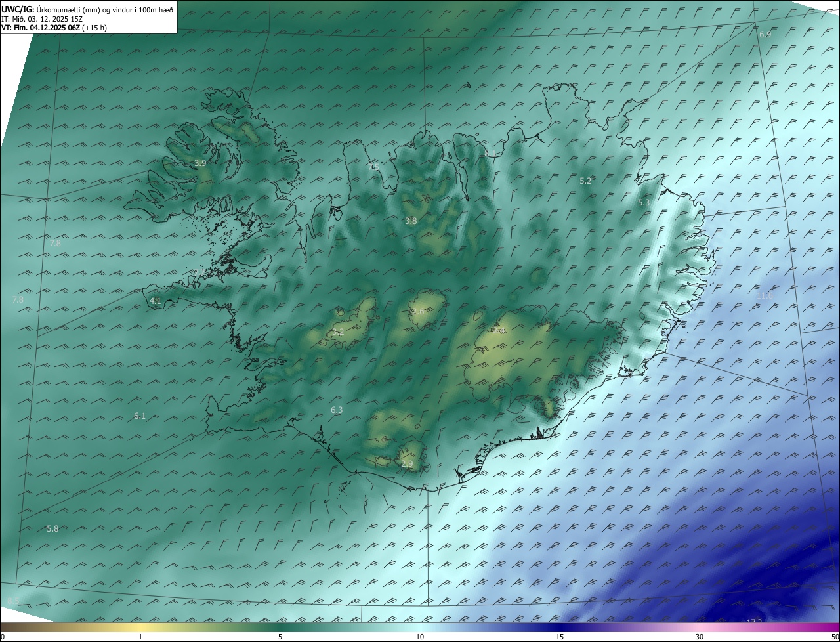Screen dimensions: 840x642
Task: Click the 4.1 value label
Action: [x=156, y=301]
